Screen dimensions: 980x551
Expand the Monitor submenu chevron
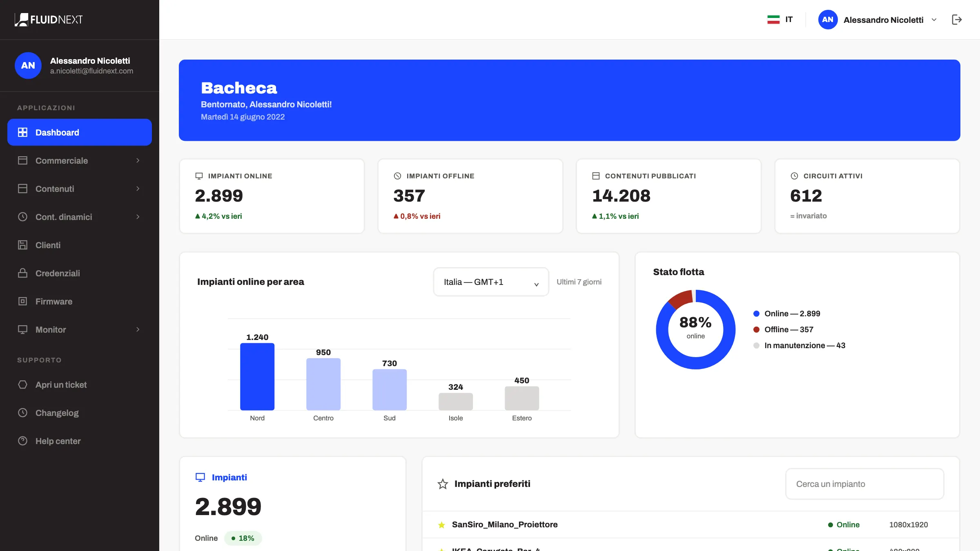(138, 329)
